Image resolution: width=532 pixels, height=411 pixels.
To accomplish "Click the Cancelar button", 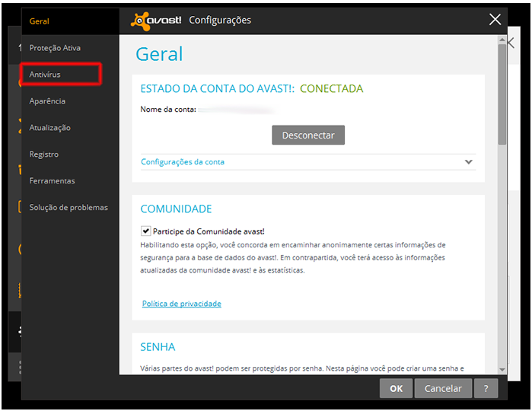I will coord(443,388).
